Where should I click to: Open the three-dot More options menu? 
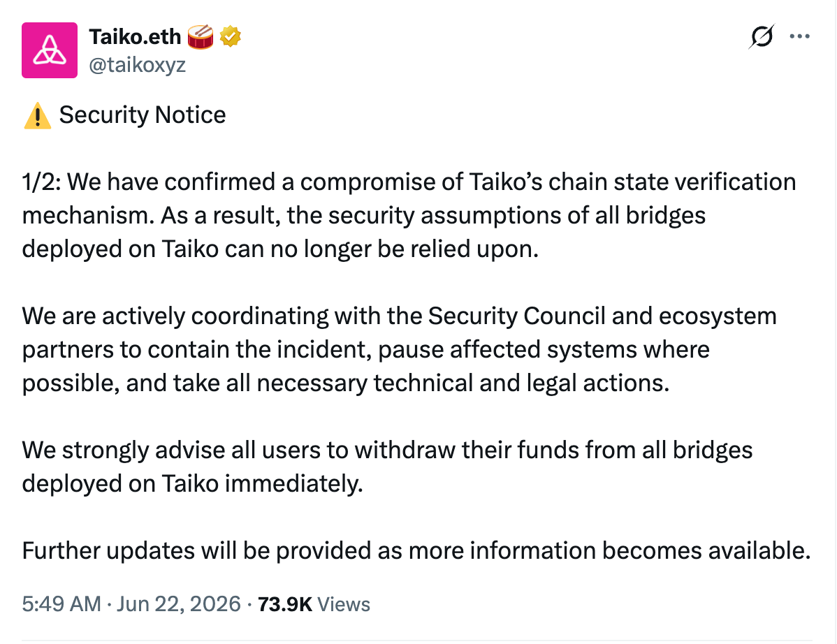click(800, 36)
